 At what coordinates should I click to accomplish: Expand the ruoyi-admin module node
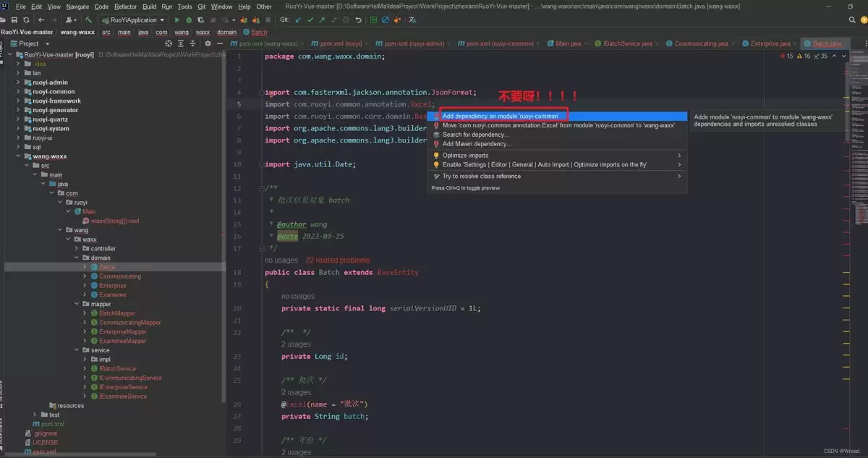(18, 82)
